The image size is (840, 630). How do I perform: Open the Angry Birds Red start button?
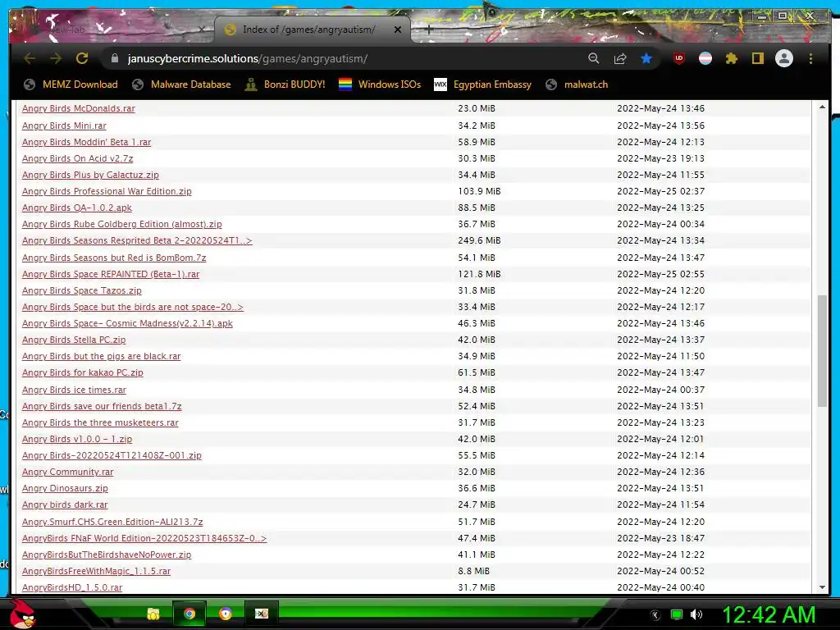[x=22, y=614]
